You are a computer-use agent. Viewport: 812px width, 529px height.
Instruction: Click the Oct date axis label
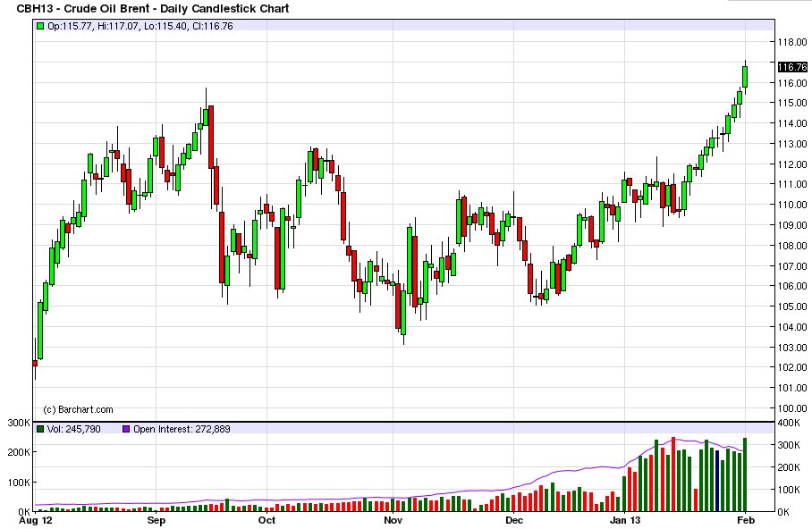(x=266, y=520)
